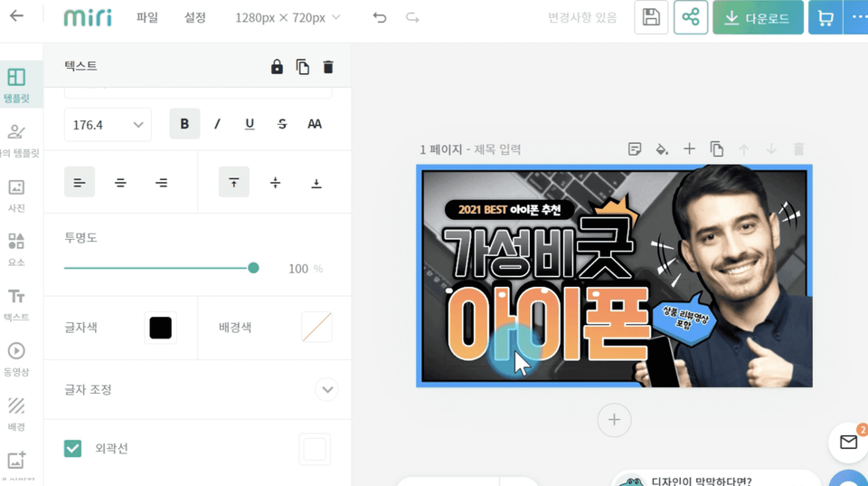Select the 2021 BEST 아이폰 추천 label
Image resolution: width=868 pixels, height=486 pixels.
click(x=509, y=209)
